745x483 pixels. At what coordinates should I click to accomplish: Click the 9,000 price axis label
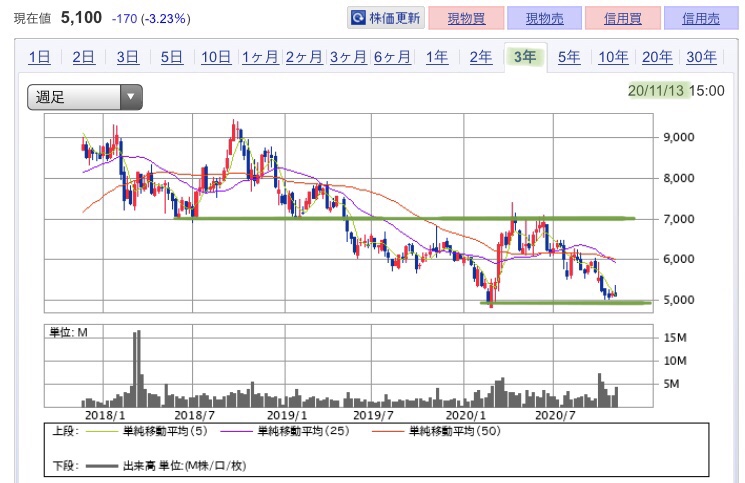click(x=678, y=137)
